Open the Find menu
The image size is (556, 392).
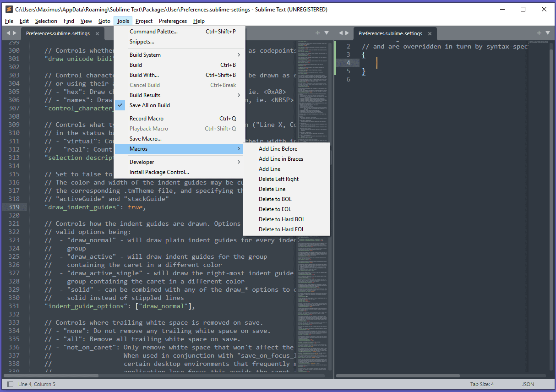69,21
